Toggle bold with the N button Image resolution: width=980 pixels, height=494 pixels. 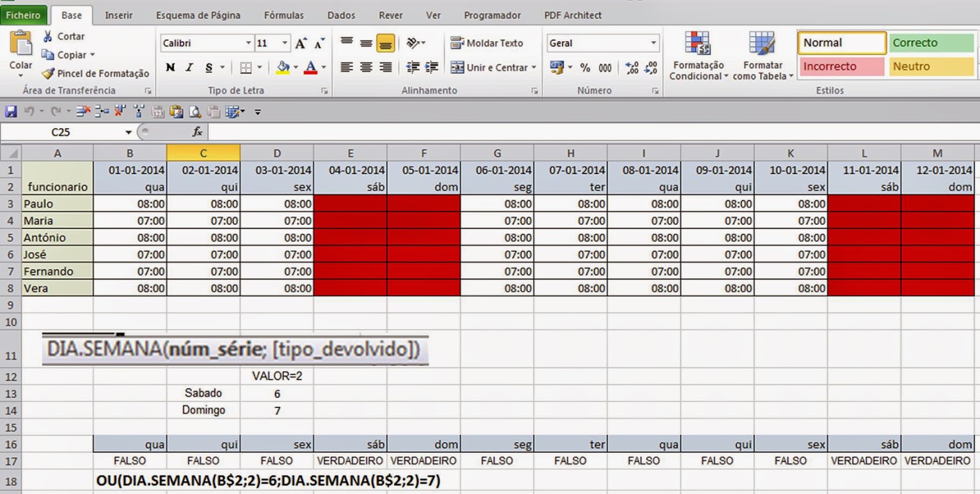click(170, 67)
